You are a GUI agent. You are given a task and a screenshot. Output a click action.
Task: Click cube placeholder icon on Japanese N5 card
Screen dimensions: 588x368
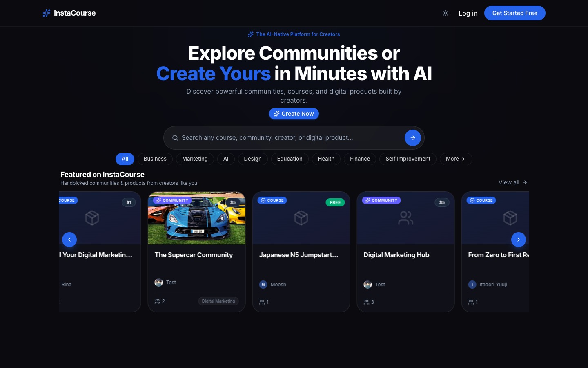pyautogui.click(x=301, y=218)
